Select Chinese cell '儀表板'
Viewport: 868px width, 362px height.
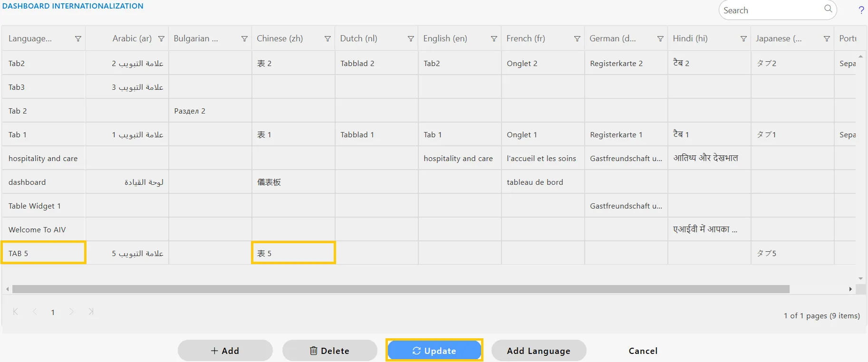(293, 182)
